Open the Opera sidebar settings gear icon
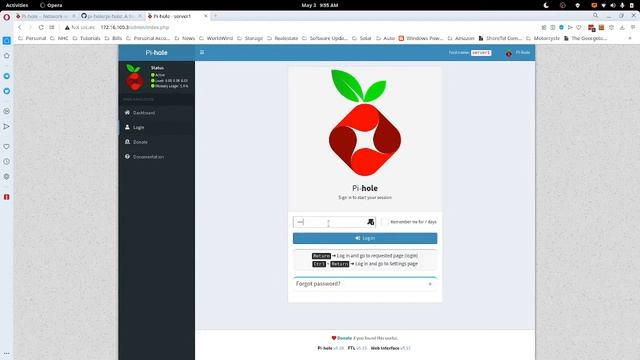The image size is (640, 360). tap(7, 176)
